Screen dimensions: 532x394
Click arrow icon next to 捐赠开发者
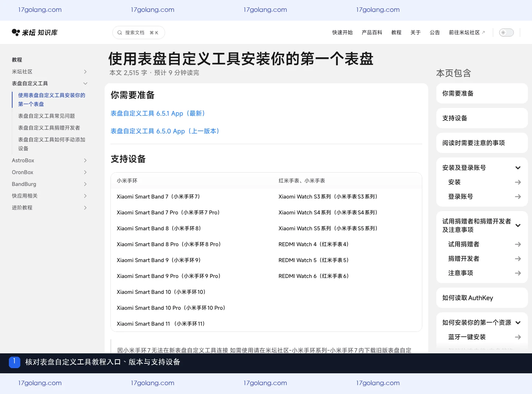pyautogui.click(x=518, y=259)
